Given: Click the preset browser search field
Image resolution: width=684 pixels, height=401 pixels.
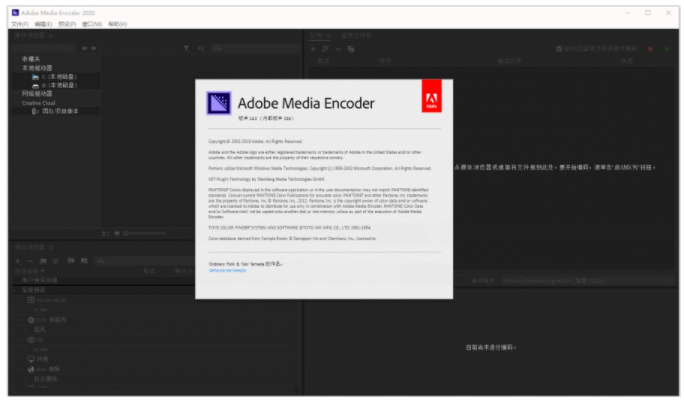Looking at the screenshot, I should (144, 261).
